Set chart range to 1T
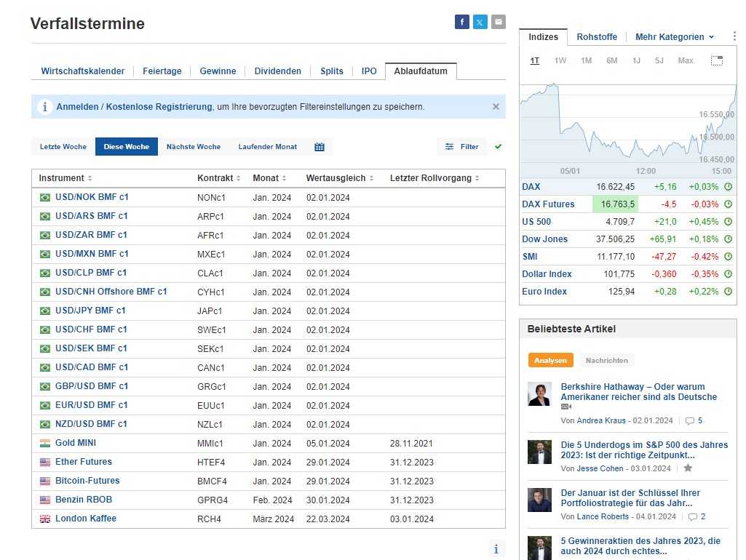This screenshot has height=560, width=746. [535, 61]
